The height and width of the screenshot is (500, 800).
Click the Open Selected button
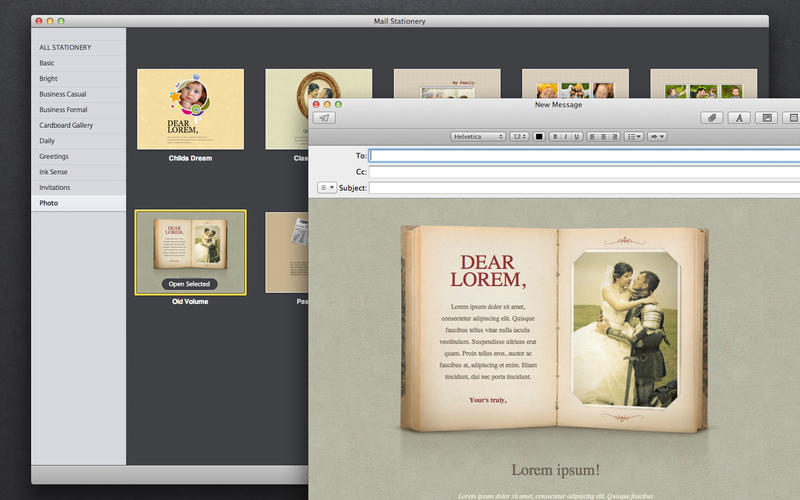[x=189, y=284]
